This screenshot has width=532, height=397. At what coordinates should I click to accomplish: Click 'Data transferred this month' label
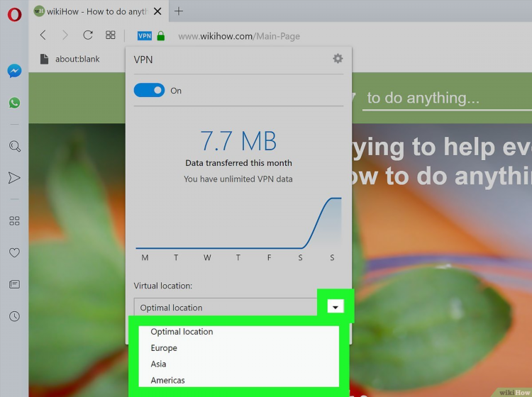[x=238, y=163]
